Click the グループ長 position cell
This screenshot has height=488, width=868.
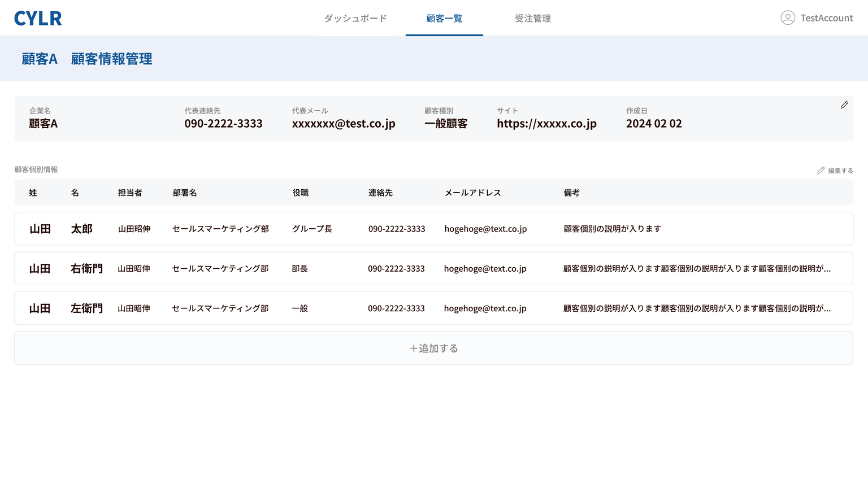coord(312,229)
